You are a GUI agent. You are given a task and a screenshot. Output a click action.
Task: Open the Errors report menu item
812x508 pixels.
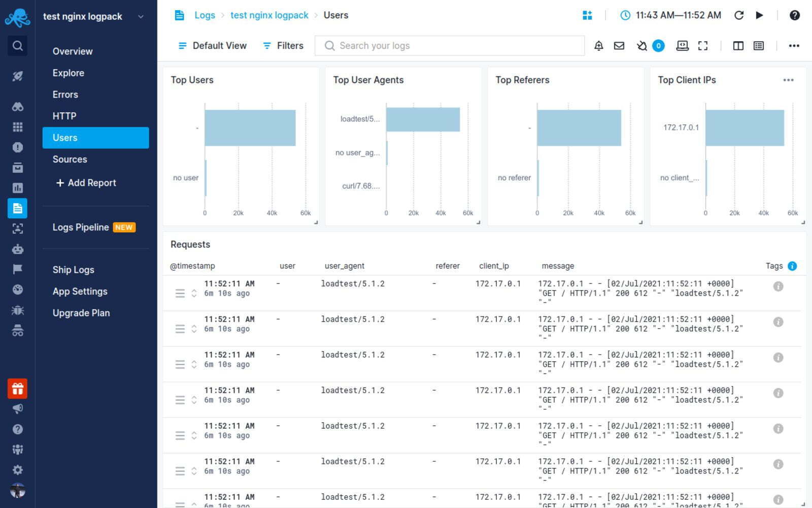tap(65, 94)
